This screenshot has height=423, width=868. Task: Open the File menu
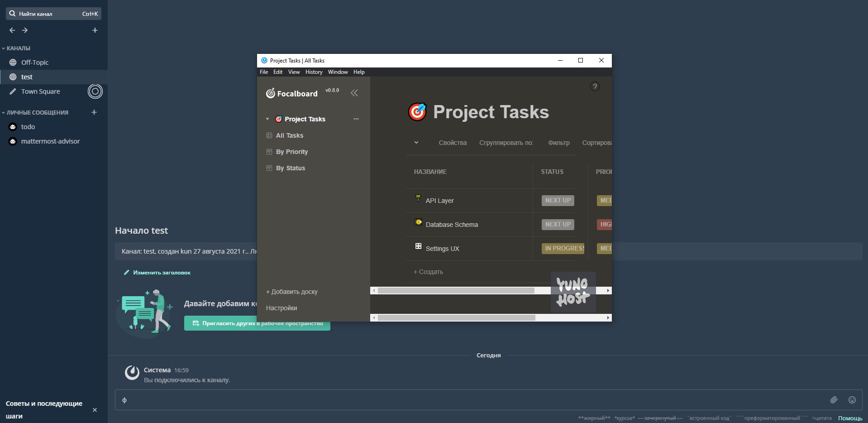(264, 72)
